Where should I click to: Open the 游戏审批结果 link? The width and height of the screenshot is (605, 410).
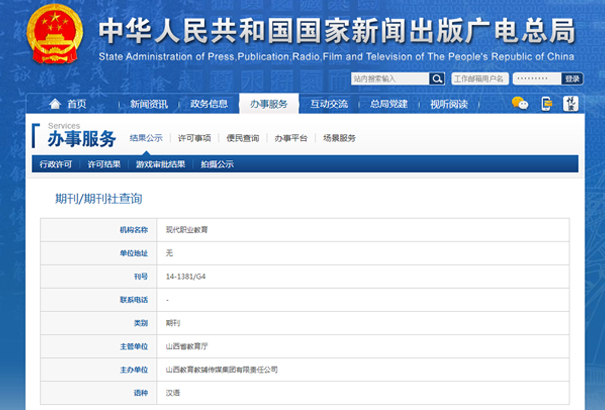tap(161, 164)
